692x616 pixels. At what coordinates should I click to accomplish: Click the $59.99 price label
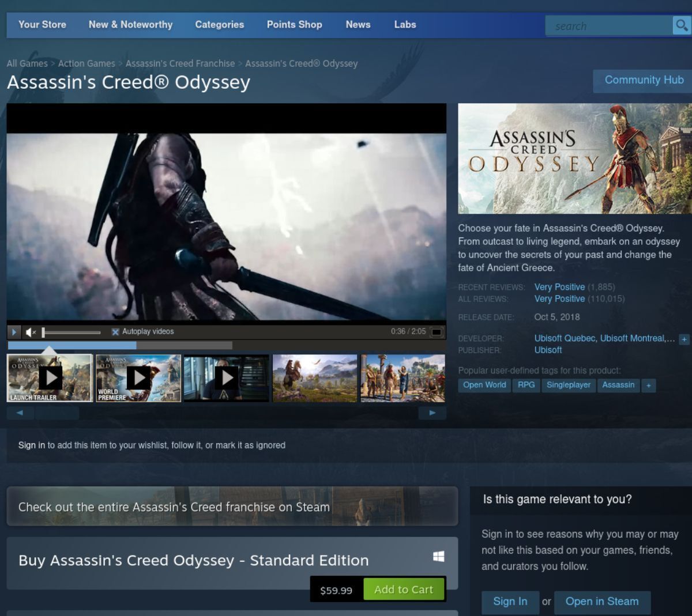point(336,591)
